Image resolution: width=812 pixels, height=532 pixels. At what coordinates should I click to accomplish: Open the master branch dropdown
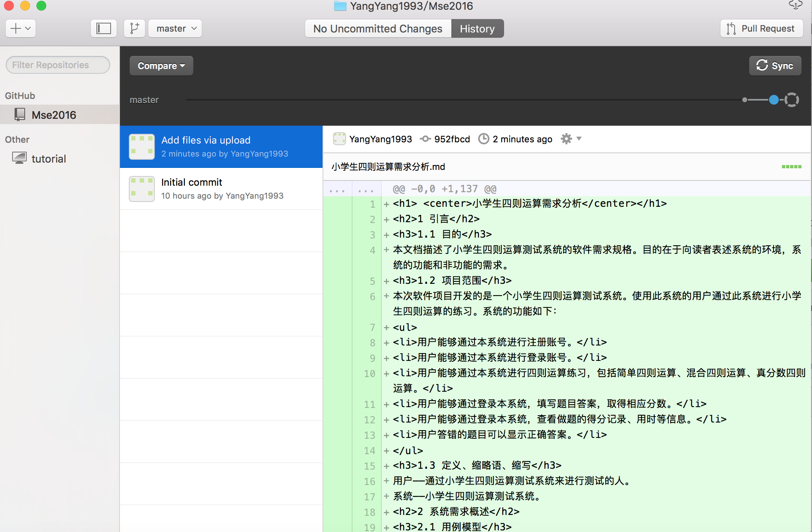tap(175, 28)
